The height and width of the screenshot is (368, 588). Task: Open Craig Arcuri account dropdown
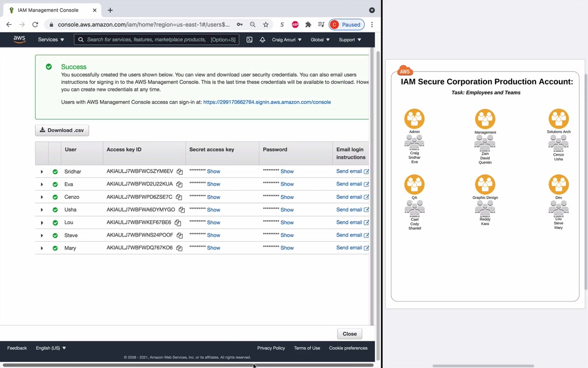[286, 39]
